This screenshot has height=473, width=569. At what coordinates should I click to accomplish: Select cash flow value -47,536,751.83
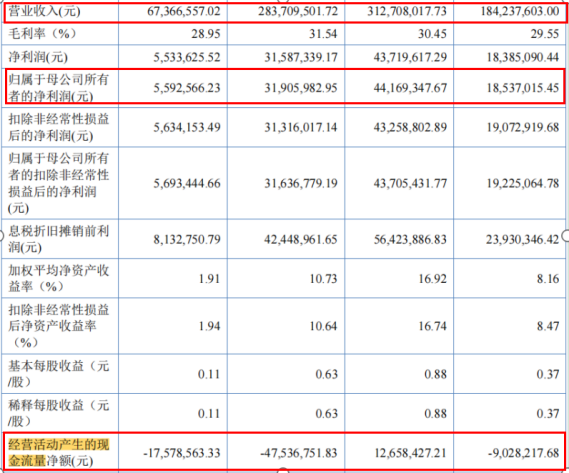(298, 453)
